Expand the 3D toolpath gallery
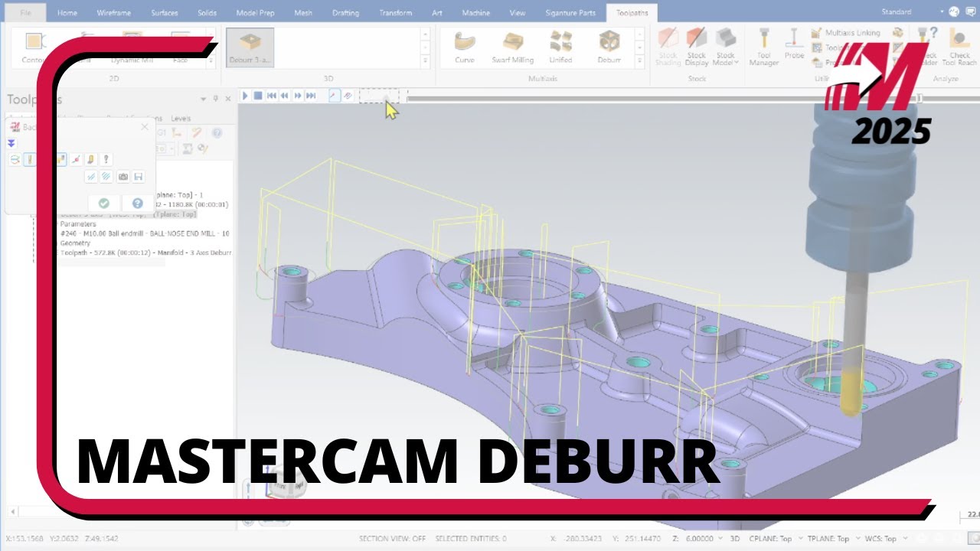Viewport: 980px width, 551px height. [426, 62]
